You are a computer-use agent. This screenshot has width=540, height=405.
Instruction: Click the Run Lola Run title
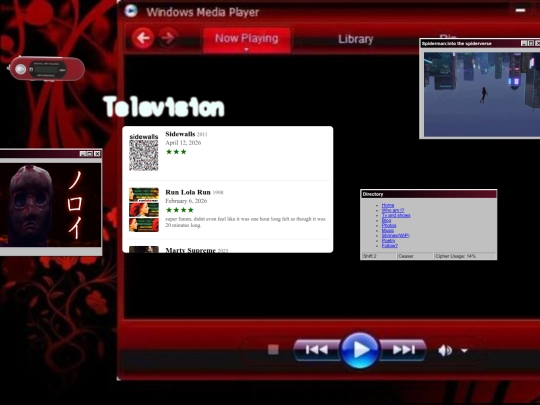click(x=188, y=192)
